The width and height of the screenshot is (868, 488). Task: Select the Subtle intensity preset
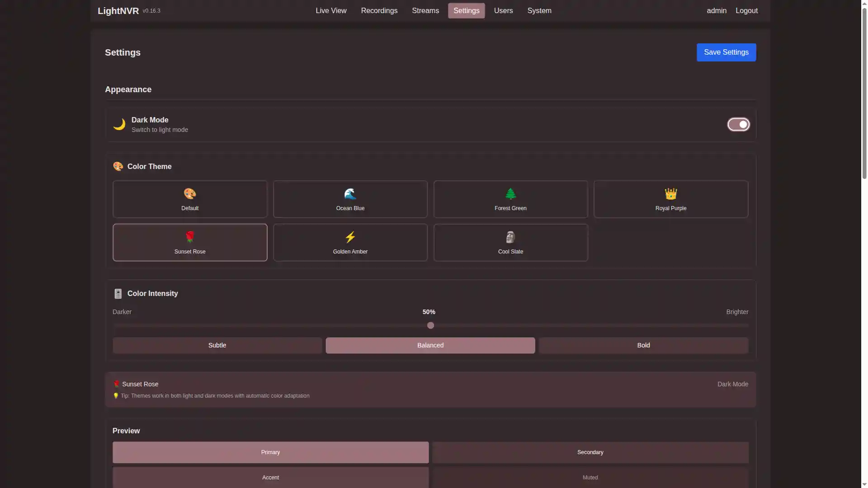click(217, 345)
